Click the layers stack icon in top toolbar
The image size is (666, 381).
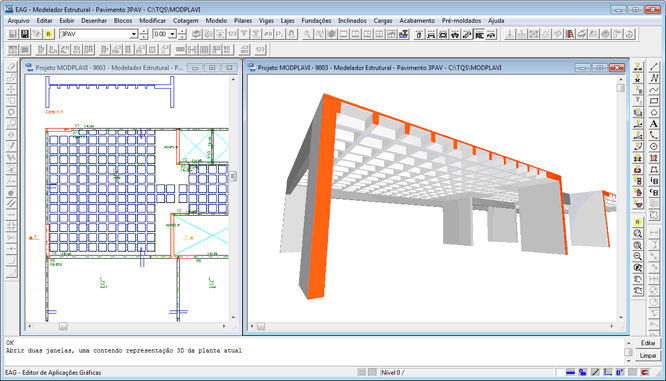196,34
